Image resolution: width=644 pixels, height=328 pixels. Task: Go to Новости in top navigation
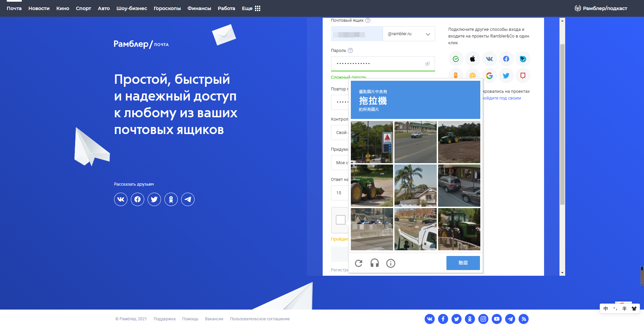coord(39,8)
